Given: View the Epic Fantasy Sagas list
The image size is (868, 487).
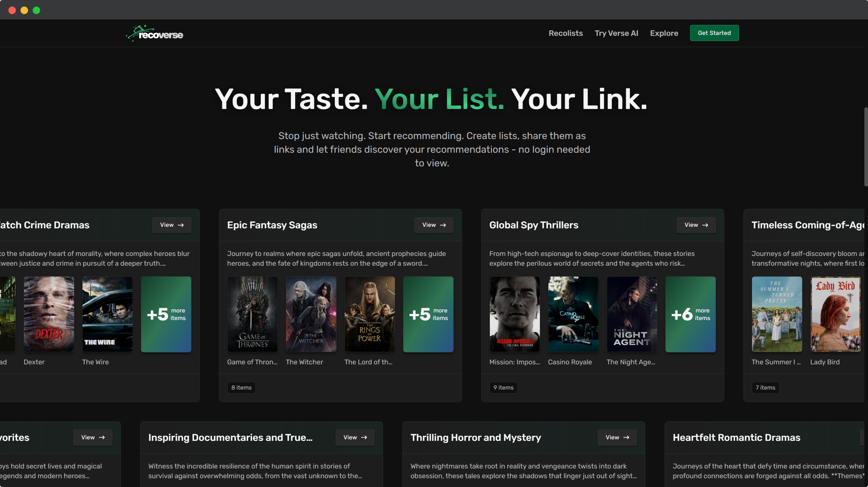Looking at the screenshot, I should tap(434, 225).
